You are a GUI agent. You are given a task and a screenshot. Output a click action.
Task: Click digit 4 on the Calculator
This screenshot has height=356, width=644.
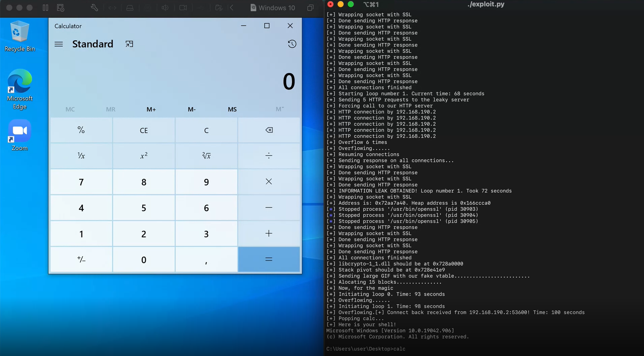coord(81,207)
